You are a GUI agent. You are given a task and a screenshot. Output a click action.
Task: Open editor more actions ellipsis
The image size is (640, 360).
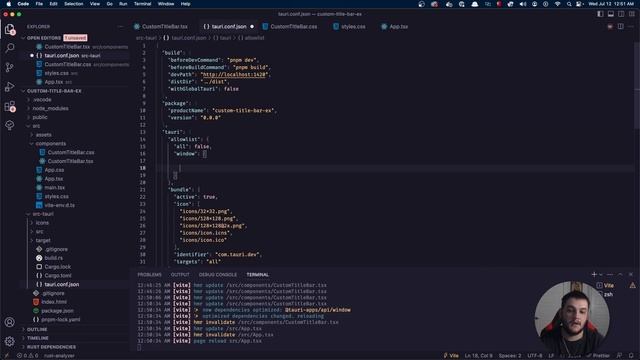[631, 27]
